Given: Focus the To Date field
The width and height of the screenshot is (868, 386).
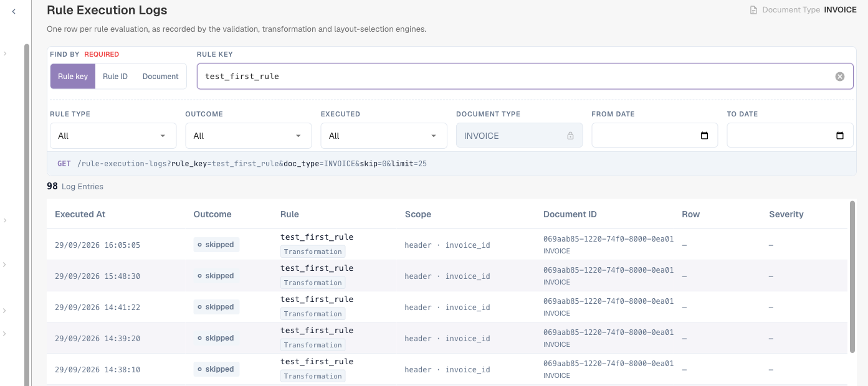Looking at the screenshot, I should 790,136.
